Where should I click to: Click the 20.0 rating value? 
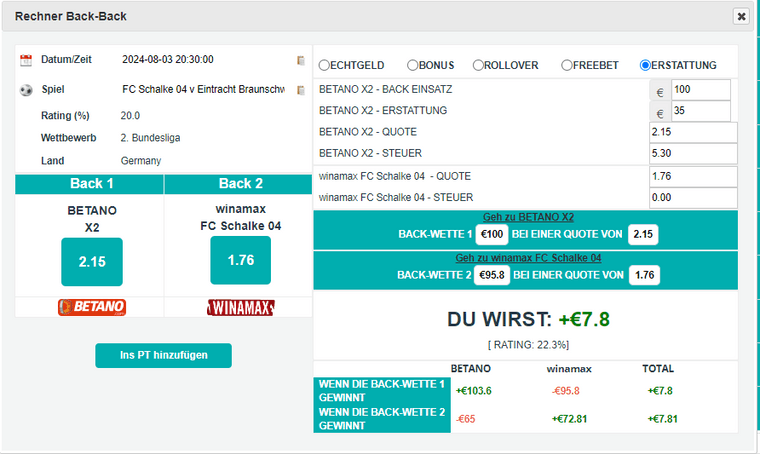(x=130, y=116)
